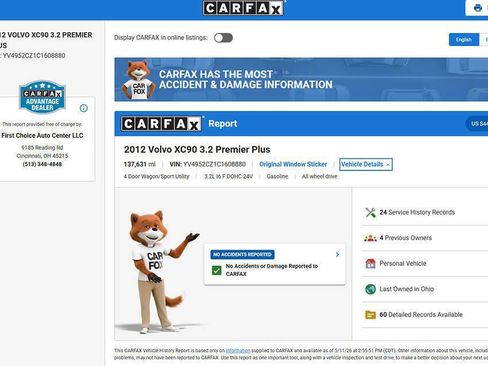Click the All wheel drive spec text
Screen dimensions: 488x366
pos(319,176)
